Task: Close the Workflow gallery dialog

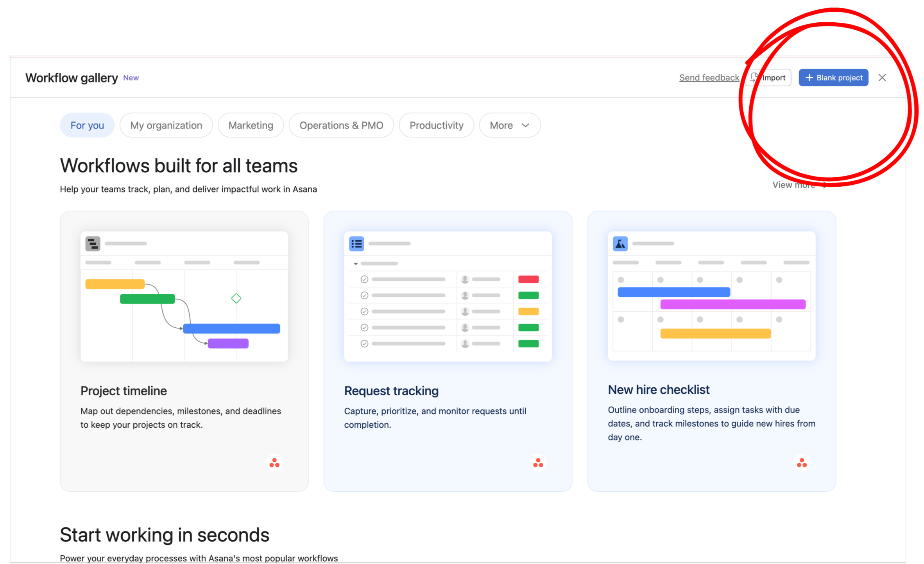Action: pyautogui.click(x=882, y=78)
